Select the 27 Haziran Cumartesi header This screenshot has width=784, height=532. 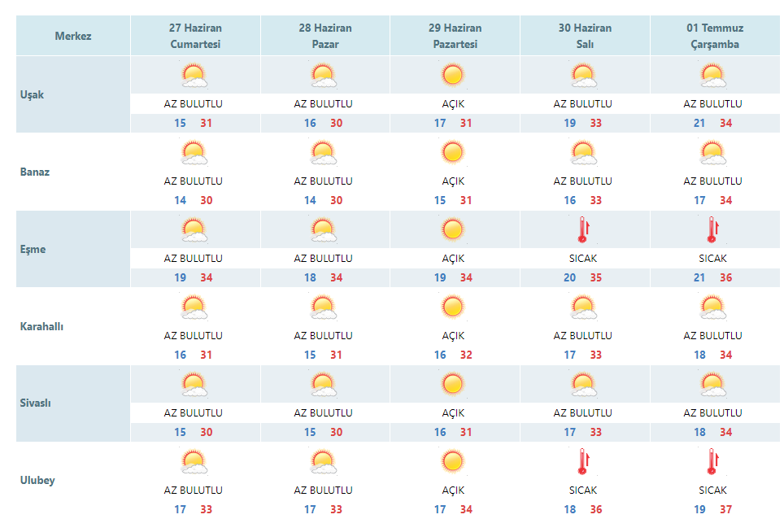coord(195,36)
